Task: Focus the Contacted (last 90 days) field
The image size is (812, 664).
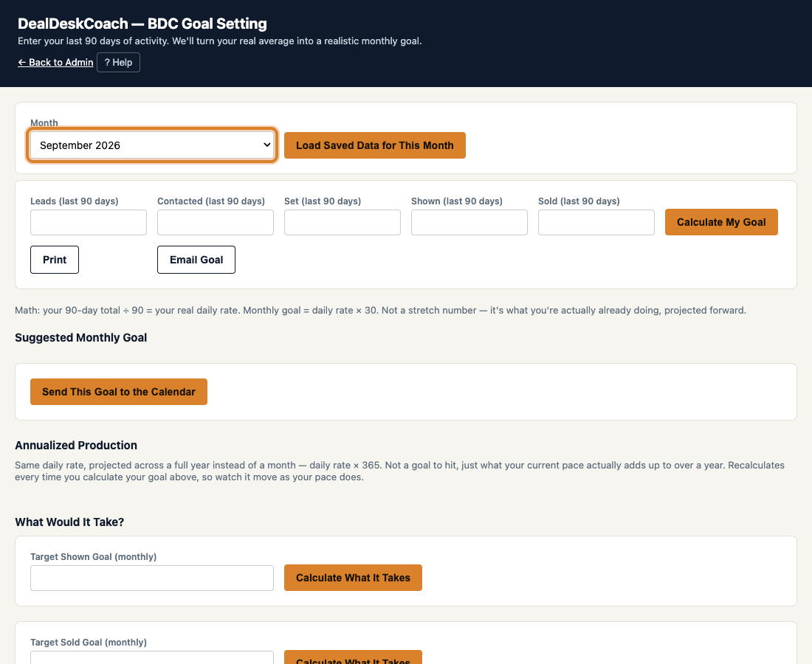Action: [x=216, y=223]
